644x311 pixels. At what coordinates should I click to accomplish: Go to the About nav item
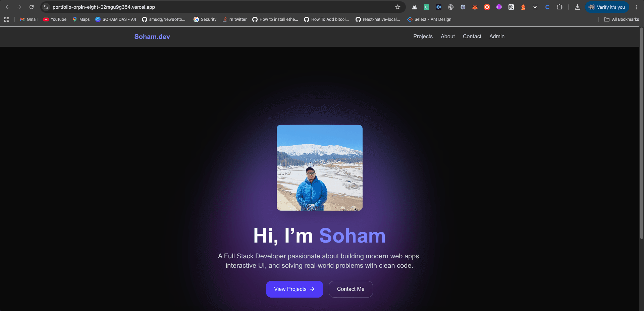(448, 37)
